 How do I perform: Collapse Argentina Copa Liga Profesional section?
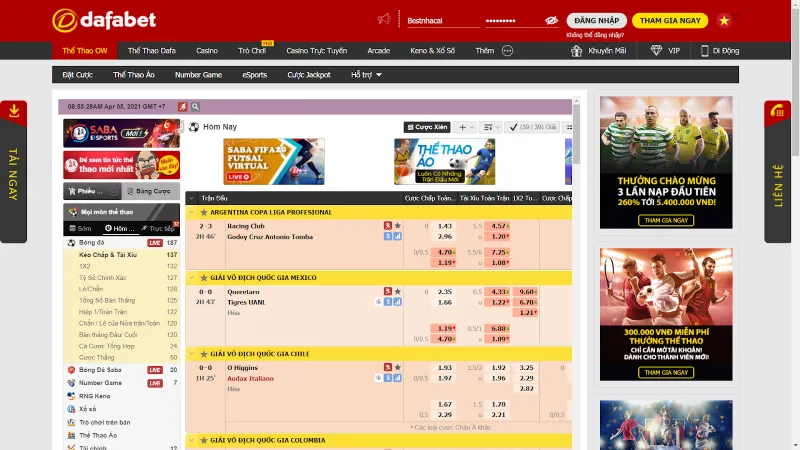pyautogui.click(x=191, y=212)
